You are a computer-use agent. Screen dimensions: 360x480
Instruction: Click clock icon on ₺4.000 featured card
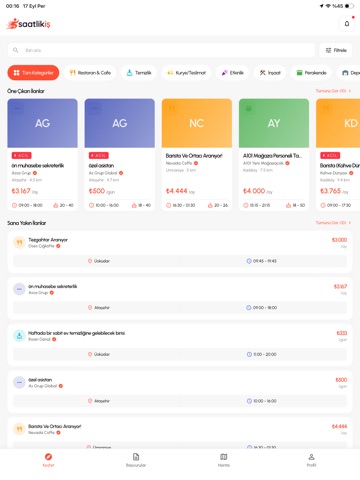pos(246,205)
